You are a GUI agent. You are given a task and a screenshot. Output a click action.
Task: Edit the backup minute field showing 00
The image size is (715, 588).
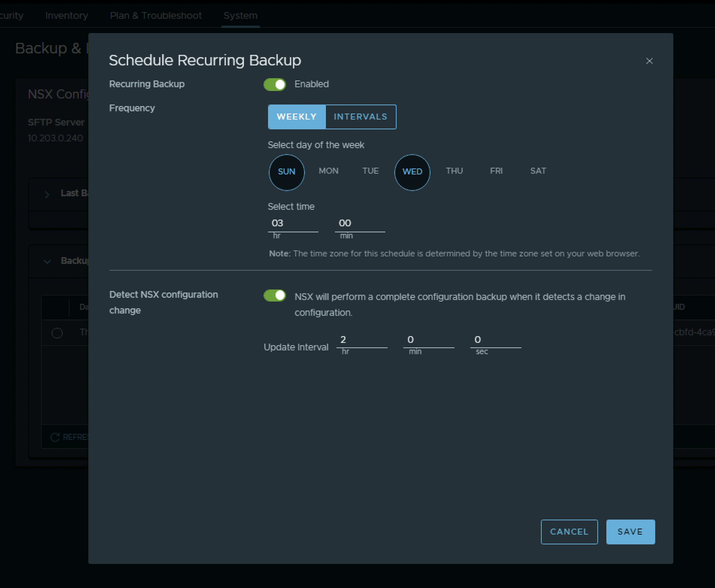[359, 223]
